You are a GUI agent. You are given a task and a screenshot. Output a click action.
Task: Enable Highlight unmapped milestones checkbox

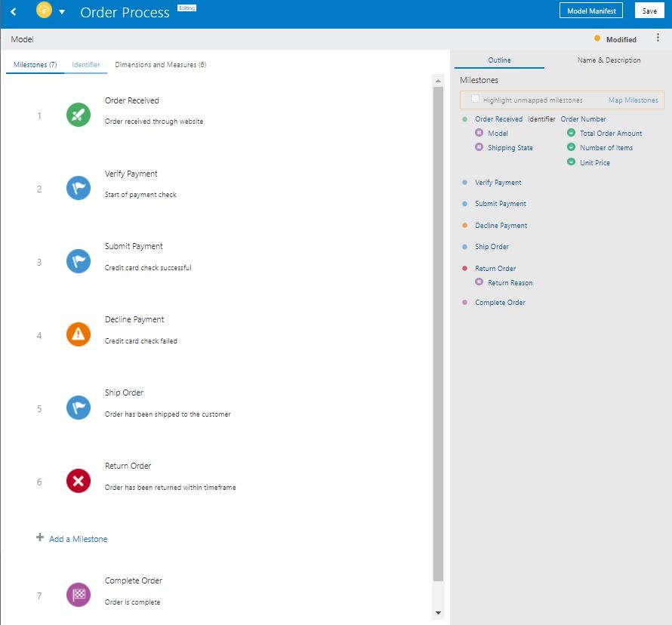point(476,99)
